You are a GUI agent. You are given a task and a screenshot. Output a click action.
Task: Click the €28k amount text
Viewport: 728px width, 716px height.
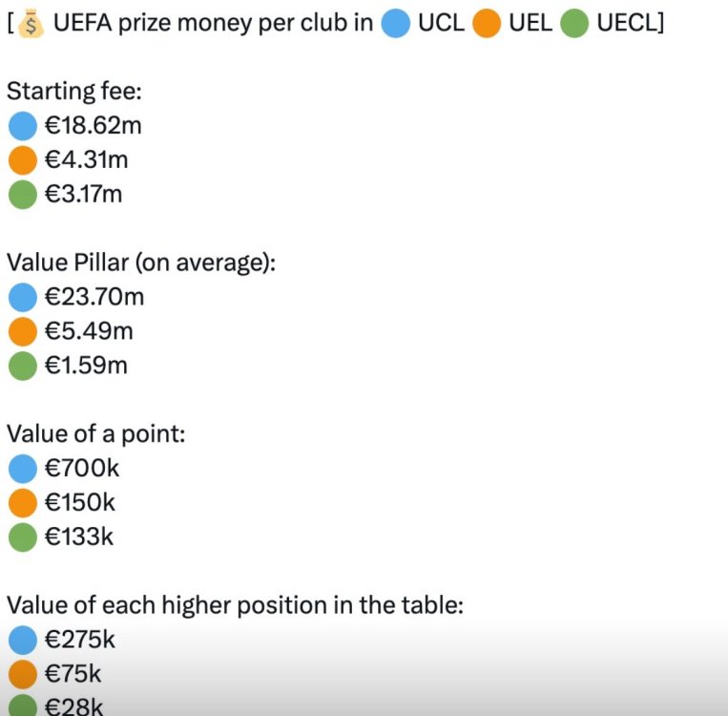click(73, 707)
